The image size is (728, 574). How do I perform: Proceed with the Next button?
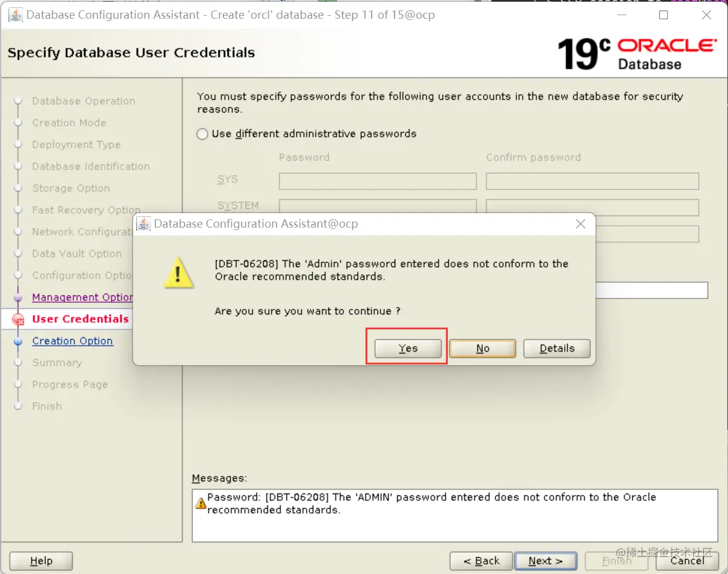click(545, 561)
